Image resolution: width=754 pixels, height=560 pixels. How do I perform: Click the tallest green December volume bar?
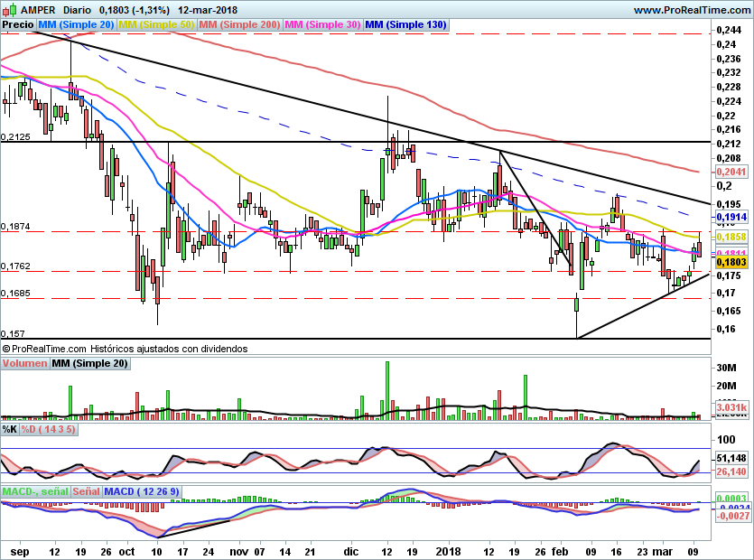click(387, 390)
